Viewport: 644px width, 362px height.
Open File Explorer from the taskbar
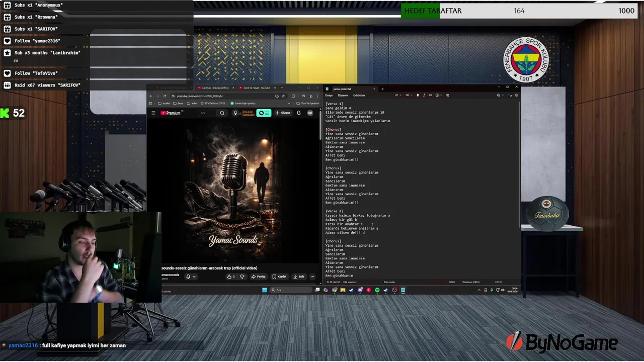tap(343, 290)
